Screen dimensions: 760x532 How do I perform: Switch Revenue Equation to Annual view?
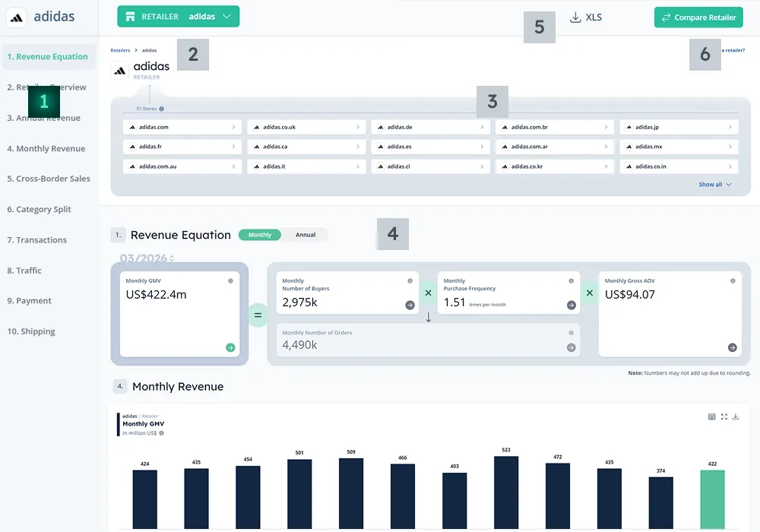[x=306, y=235]
